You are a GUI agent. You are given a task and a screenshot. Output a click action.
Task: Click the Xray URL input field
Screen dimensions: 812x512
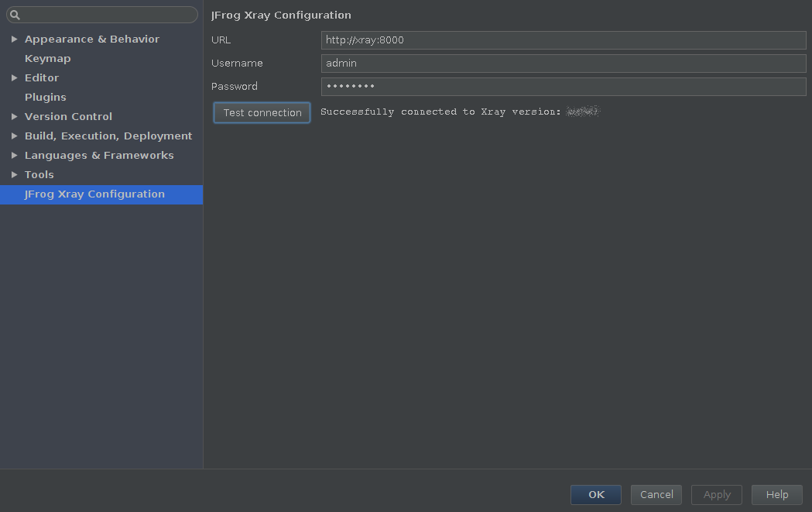(564, 40)
